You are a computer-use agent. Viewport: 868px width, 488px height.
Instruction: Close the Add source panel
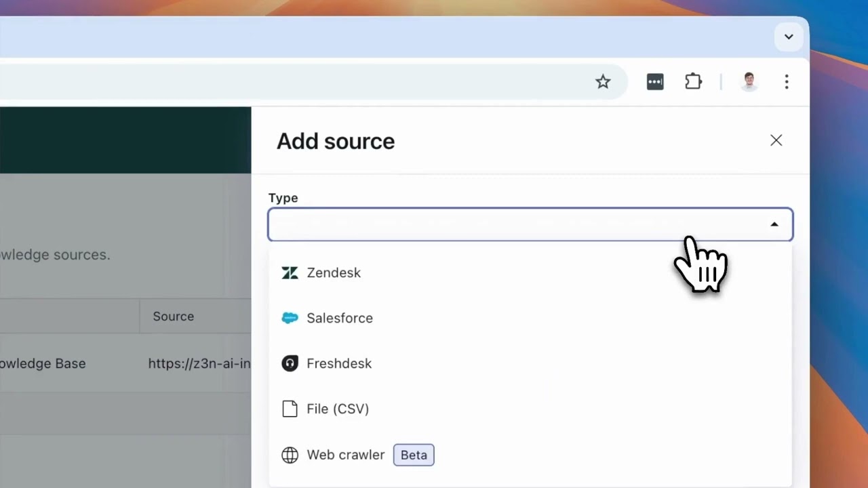coord(776,140)
